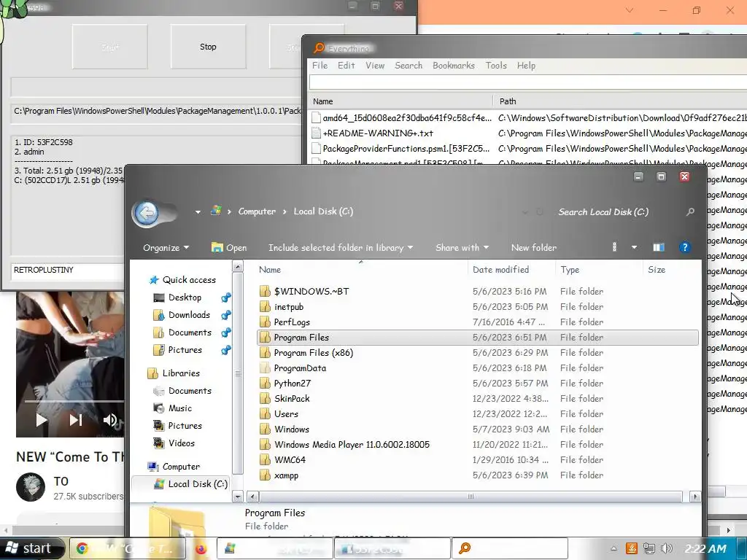This screenshot has width=747, height=560.
Task: Open the $WINDOWS.~BT folder icon
Action: click(266, 291)
